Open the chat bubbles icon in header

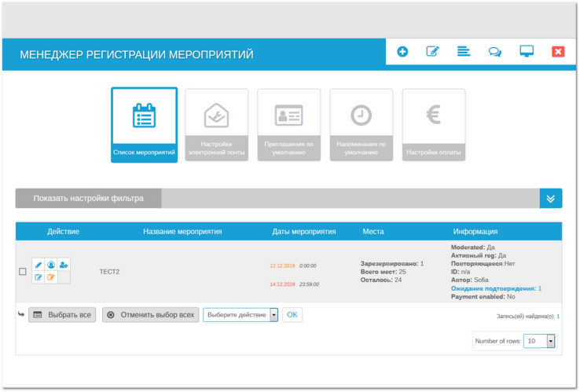494,52
